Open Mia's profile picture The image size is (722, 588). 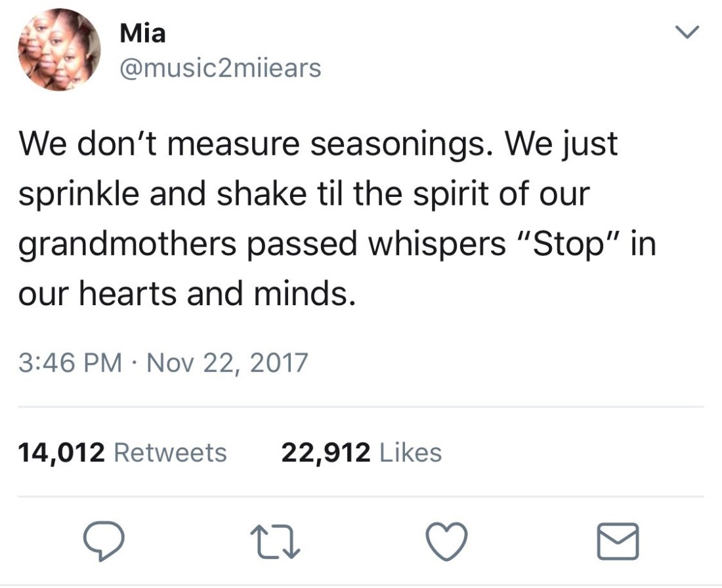click(60, 50)
